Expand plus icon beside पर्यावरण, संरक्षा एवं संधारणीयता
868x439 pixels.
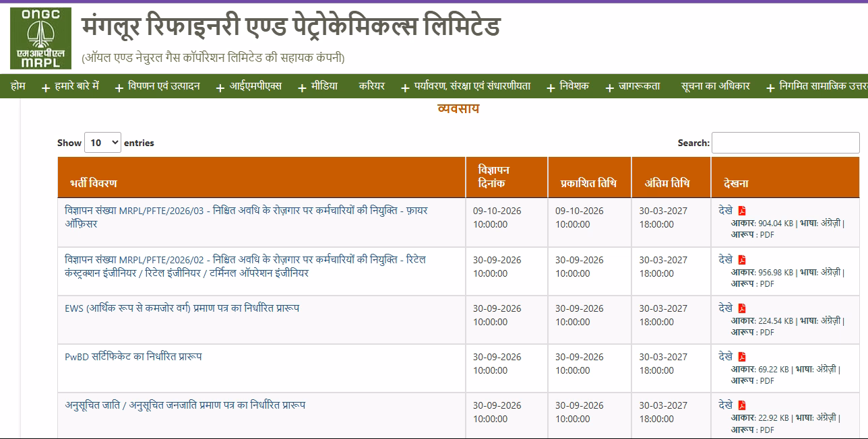point(405,88)
